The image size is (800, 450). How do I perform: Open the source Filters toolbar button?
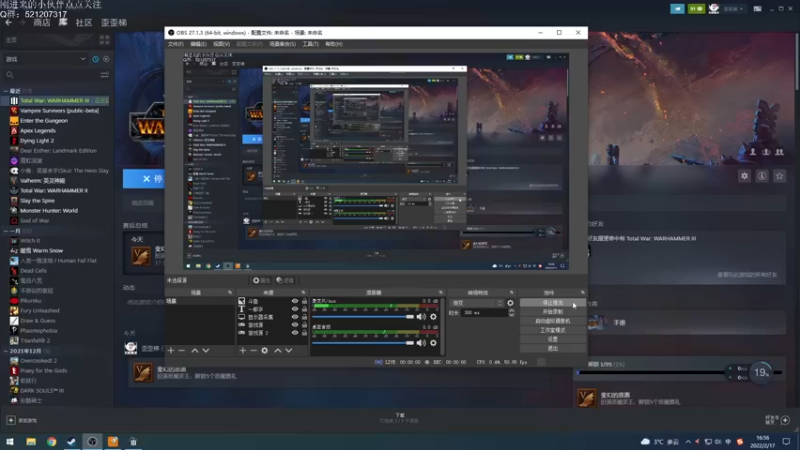pyautogui.click(x=285, y=281)
